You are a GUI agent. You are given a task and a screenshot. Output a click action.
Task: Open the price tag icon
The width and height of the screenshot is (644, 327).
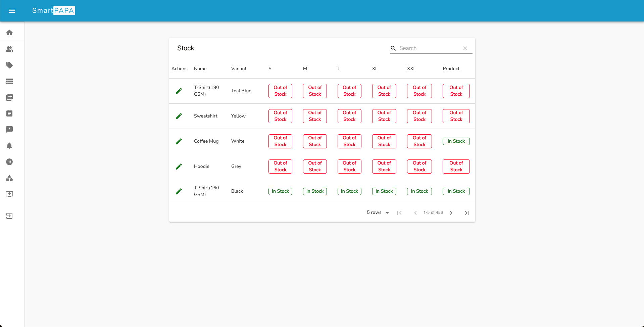click(9, 65)
